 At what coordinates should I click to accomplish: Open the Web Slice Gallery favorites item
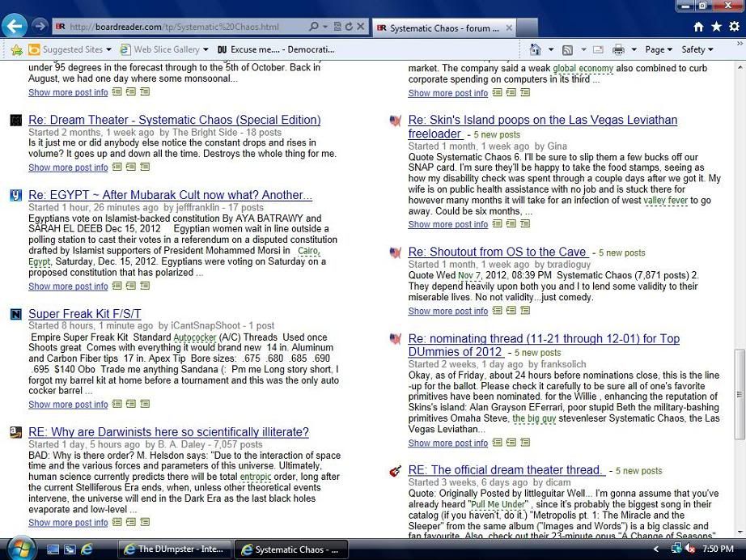coord(164,49)
